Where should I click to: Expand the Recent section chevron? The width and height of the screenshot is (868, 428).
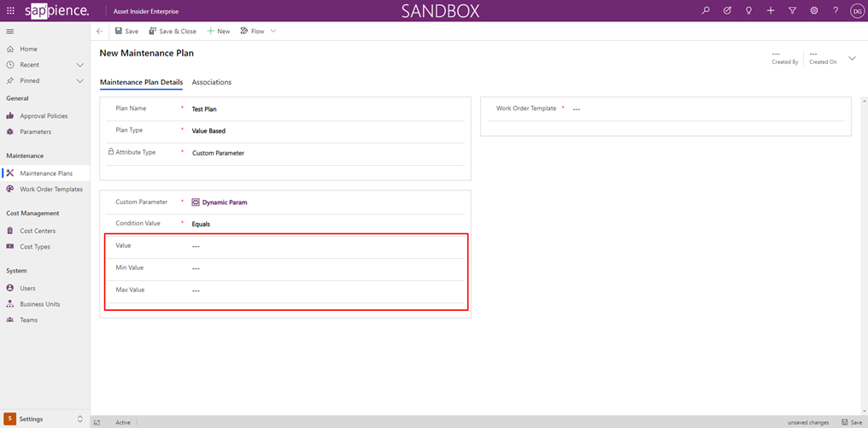pyautogui.click(x=79, y=65)
